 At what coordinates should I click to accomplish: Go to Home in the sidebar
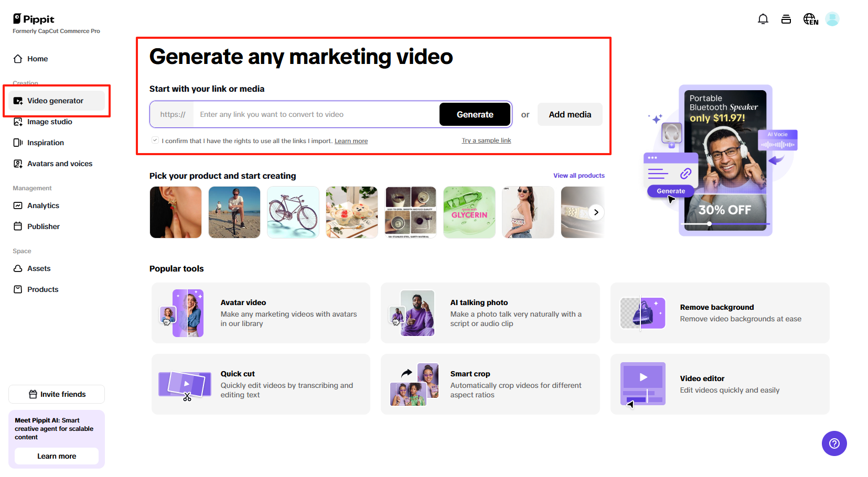[x=36, y=59]
